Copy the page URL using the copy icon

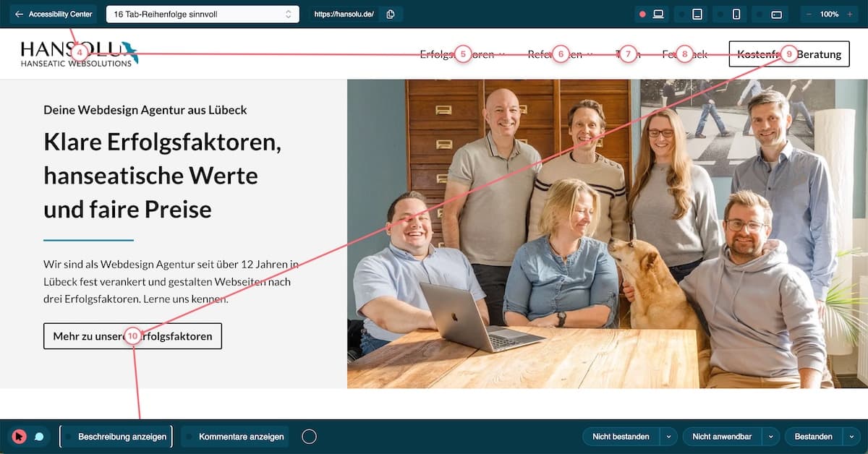(x=390, y=13)
